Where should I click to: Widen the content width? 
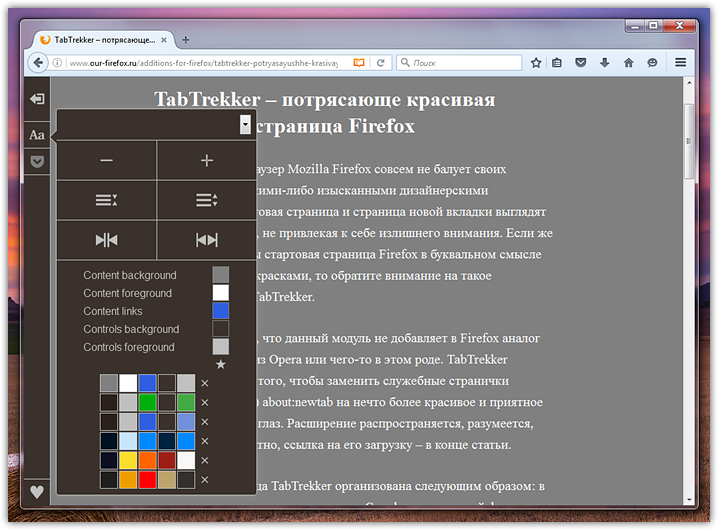tap(207, 240)
